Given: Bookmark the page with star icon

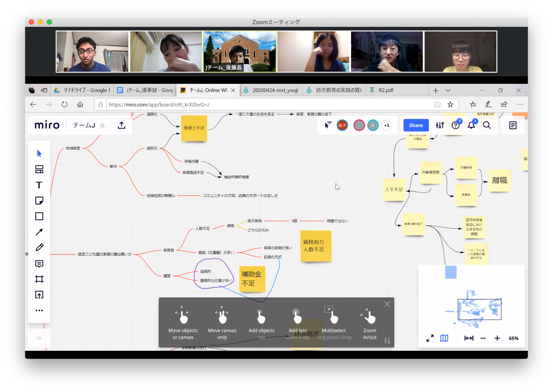Looking at the screenshot, I should 450,105.
